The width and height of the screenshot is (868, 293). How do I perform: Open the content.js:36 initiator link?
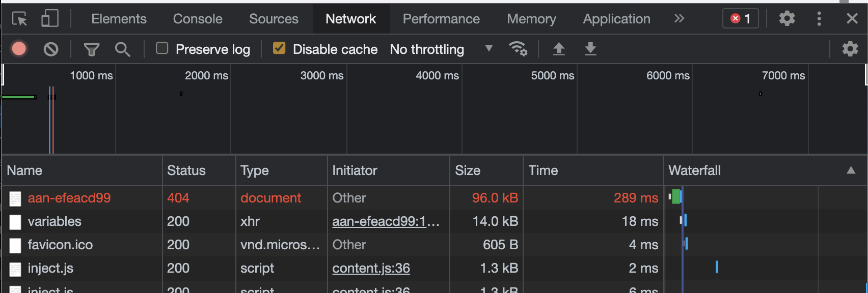(x=371, y=268)
